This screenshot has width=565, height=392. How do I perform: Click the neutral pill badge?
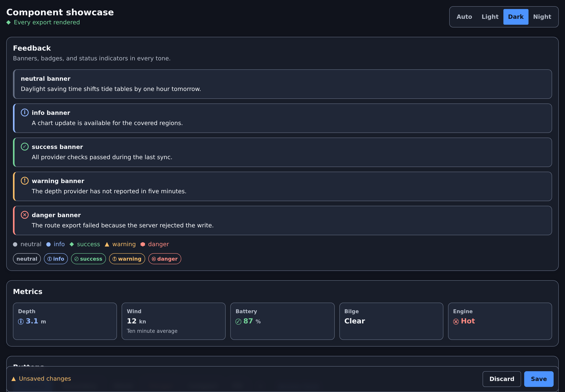pyautogui.click(x=27, y=259)
